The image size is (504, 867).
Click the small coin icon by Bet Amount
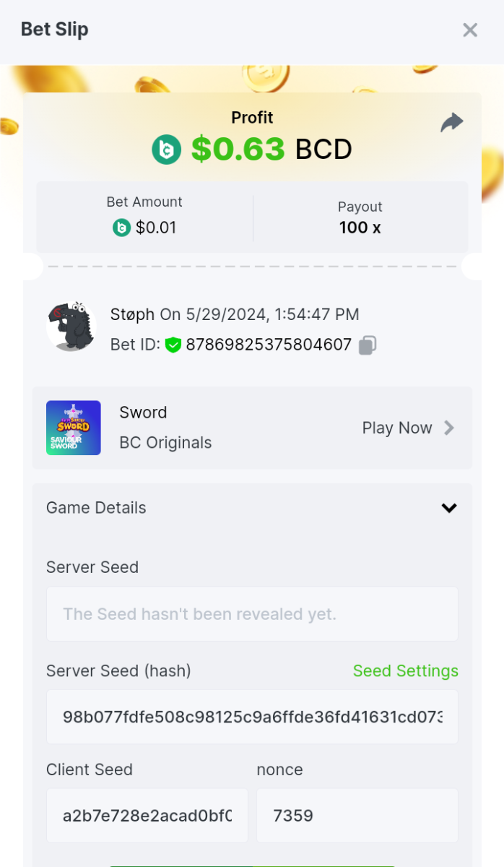click(121, 228)
